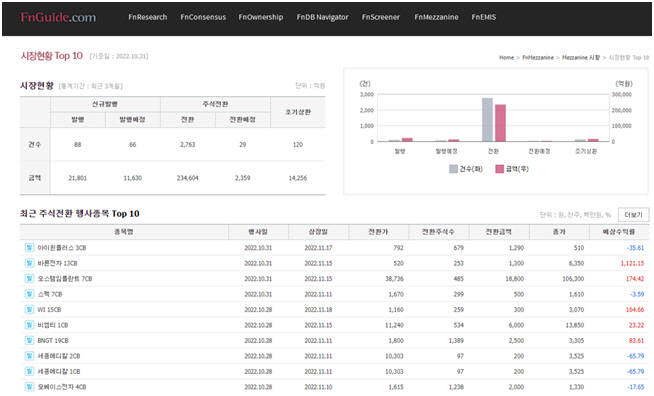This screenshot has width=654, height=396.
Task: Go to the FnGuide.com logo homepage
Action: click(58, 17)
